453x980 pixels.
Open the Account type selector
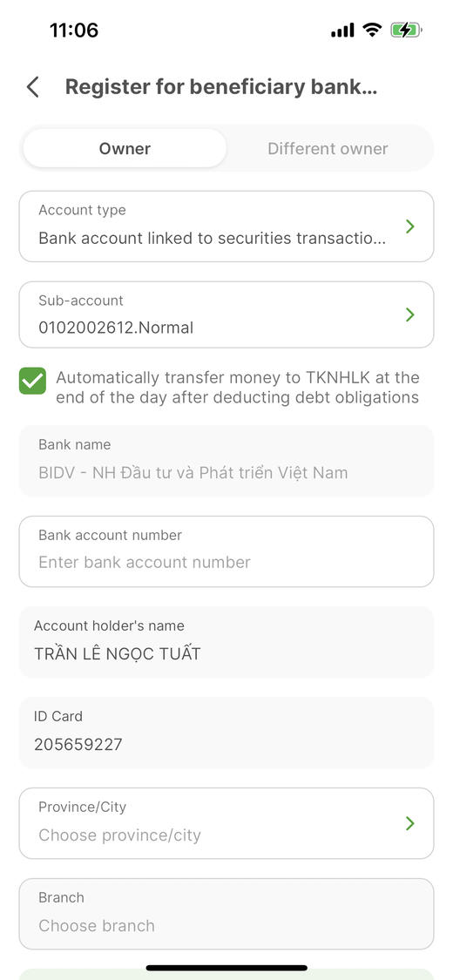coord(226,226)
